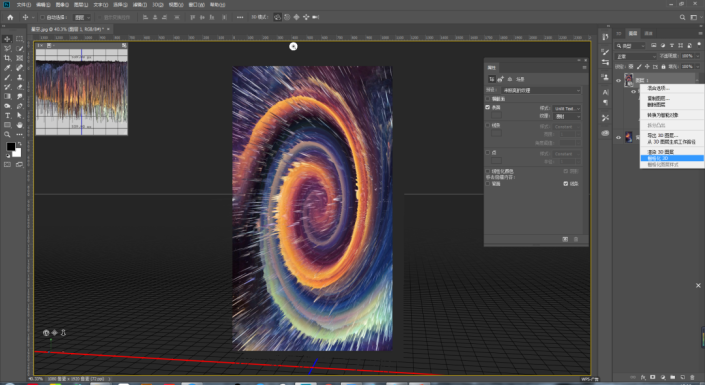The image size is (705, 385).
Task: Select the Crop tool
Action: 7,58
